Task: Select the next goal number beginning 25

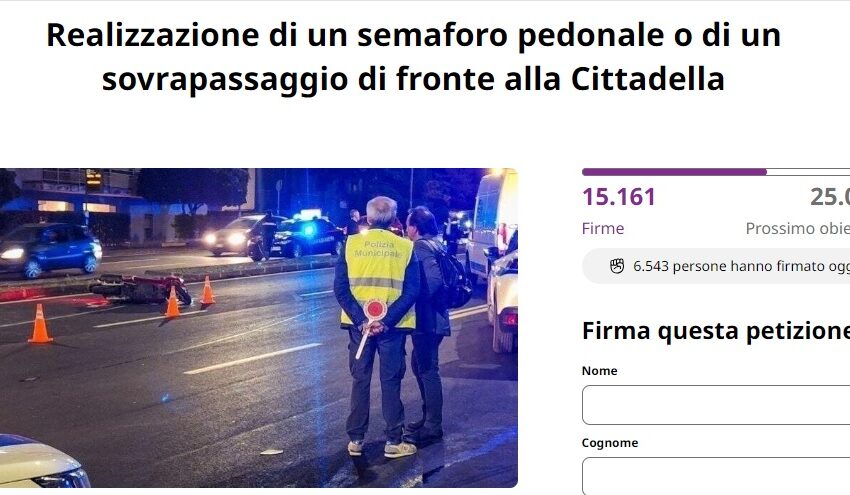Action: click(829, 197)
